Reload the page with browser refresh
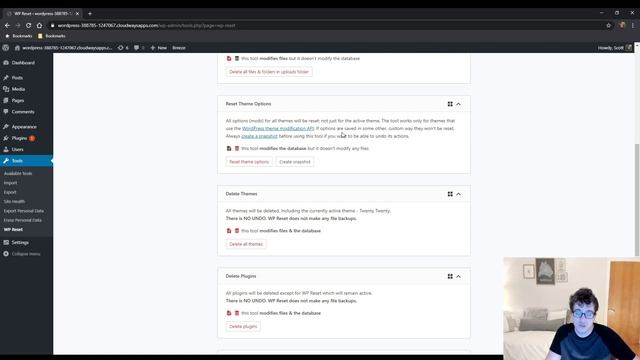 [28, 25]
